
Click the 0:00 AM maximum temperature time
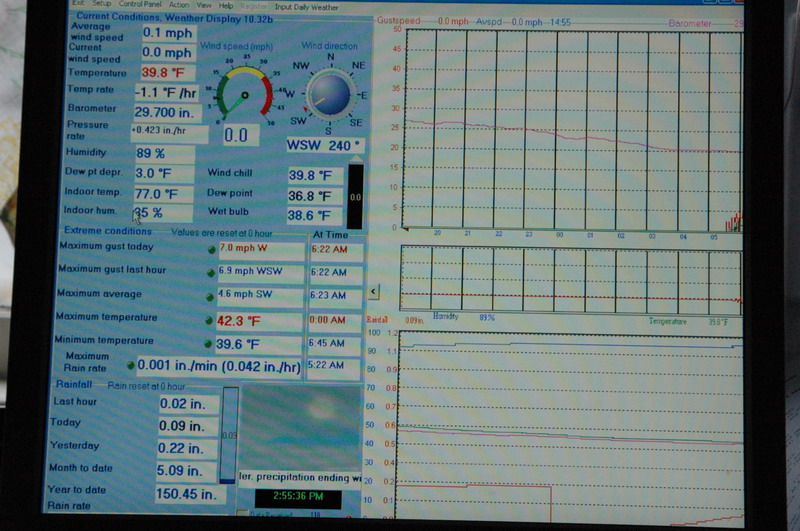[335, 320]
